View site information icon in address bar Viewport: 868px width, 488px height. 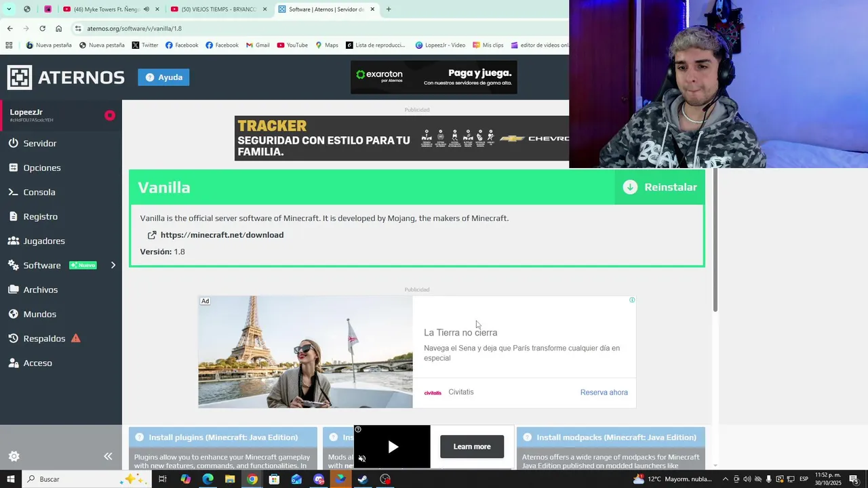click(x=78, y=28)
